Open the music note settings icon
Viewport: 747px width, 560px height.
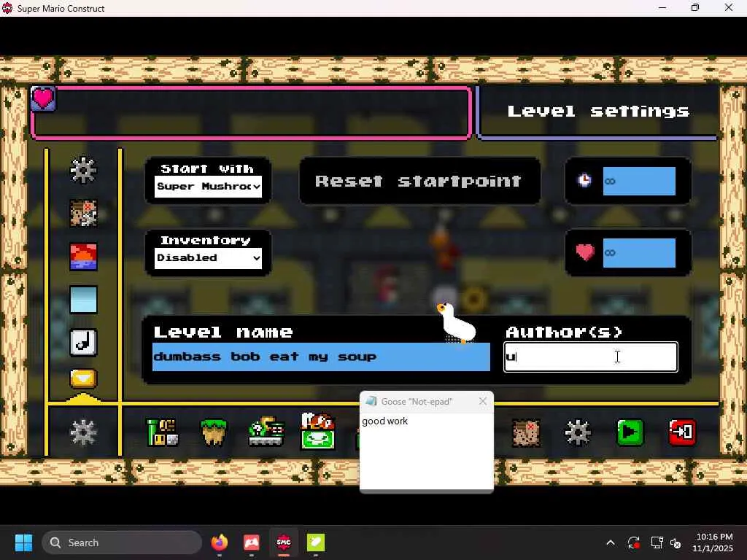(83, 343)
